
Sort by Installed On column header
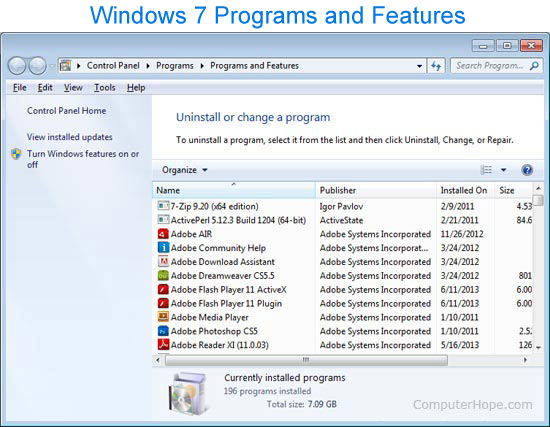pos(465,190)
